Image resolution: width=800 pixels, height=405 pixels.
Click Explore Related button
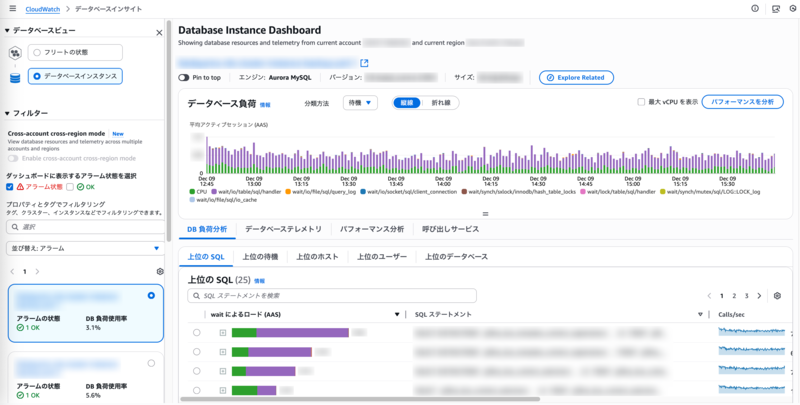[576, 78]
